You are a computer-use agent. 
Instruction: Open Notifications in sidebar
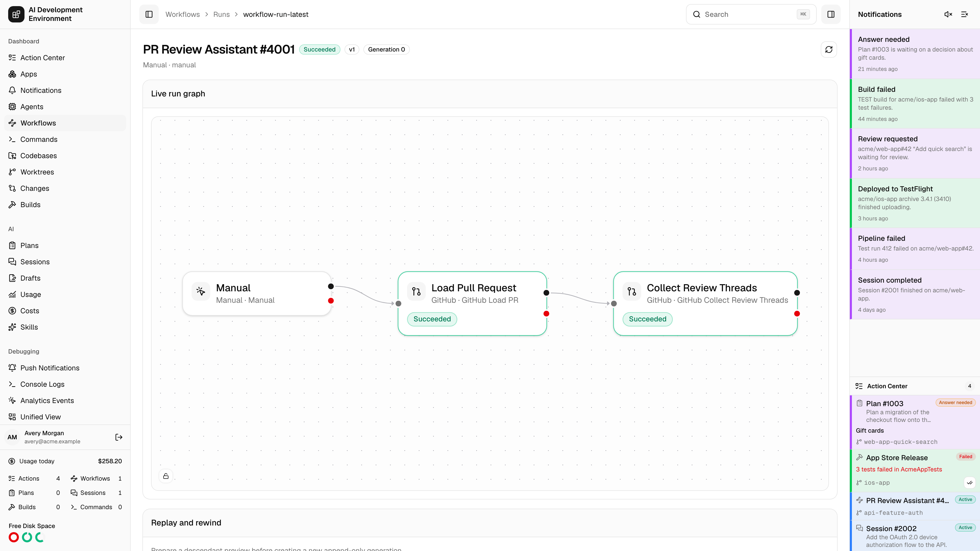coord(65,91)
